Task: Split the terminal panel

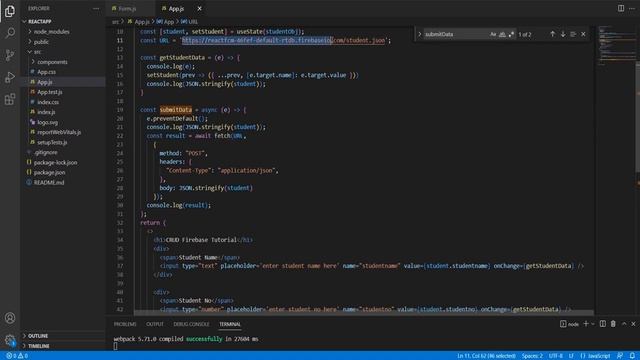Action: tap(603, 324)
